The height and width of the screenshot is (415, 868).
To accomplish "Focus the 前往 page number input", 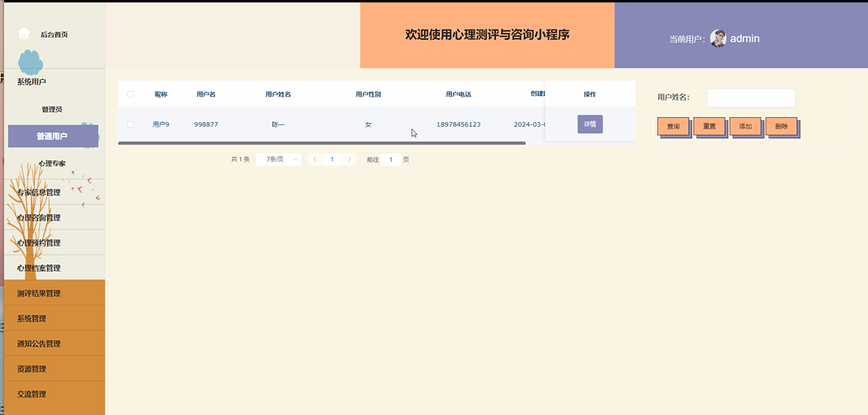I will pos(391,159).
